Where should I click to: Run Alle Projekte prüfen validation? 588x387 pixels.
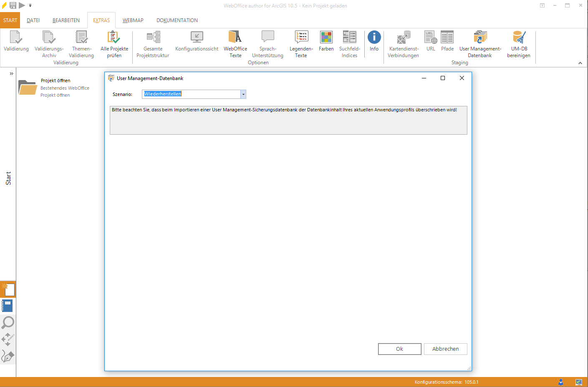click(x=114, y=43)
